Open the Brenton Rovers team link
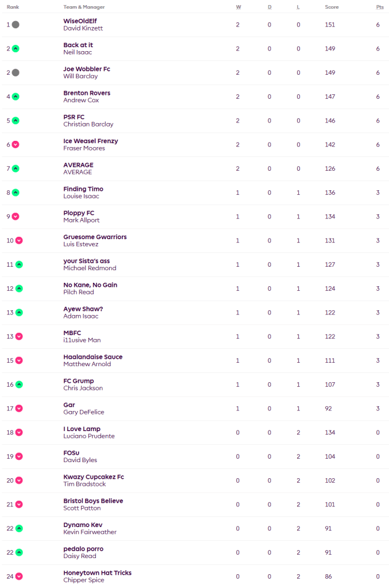Screen dimensions: 389x588 tap(87, 93)
